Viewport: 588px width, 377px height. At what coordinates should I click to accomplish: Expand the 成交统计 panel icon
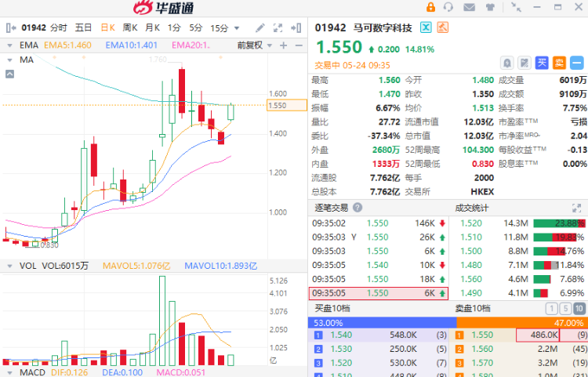click(576, 208)
